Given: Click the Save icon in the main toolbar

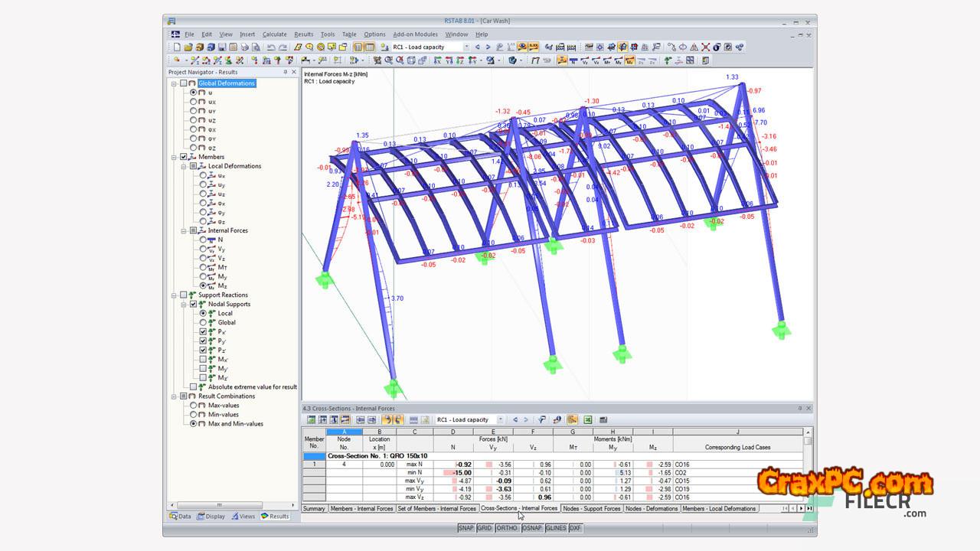Looking at the screenshot, I should pyautogui.click(x=222, y=47).
